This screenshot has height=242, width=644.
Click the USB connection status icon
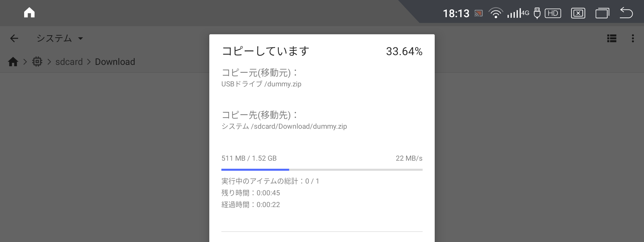pyautogui.click(x=537, y=13)
